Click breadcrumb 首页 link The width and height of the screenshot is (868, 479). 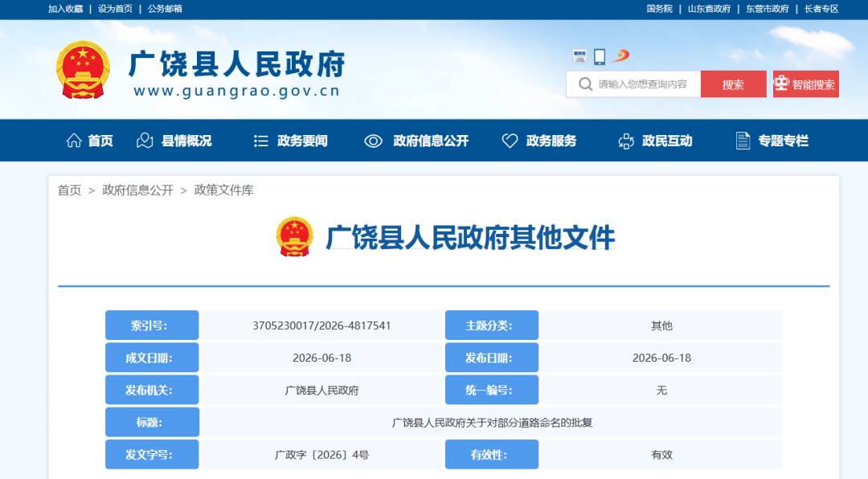coord(70,190)
